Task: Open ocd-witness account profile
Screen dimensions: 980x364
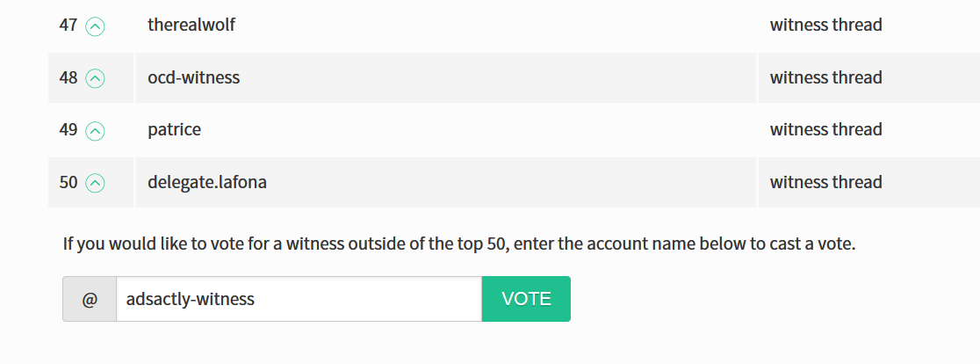Action: point(194,77)
